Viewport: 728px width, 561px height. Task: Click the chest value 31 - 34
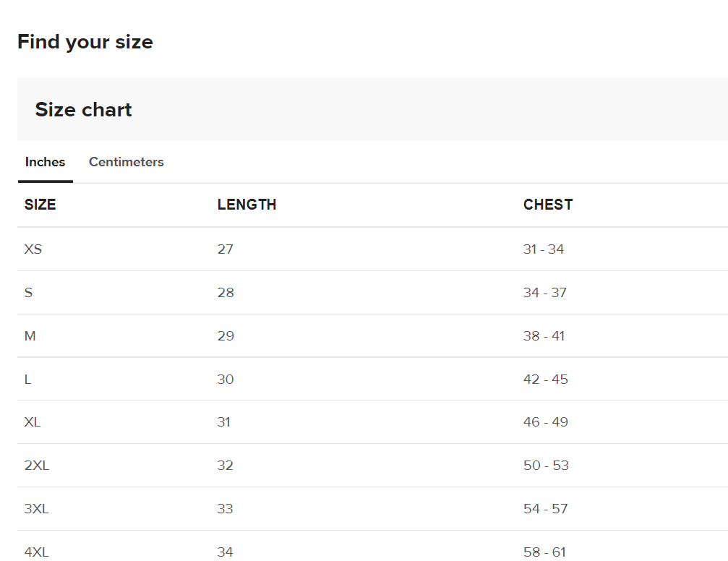(543, 249)
